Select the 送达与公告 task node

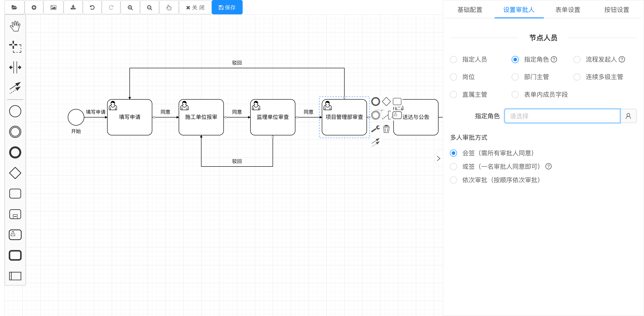[416, 117]
